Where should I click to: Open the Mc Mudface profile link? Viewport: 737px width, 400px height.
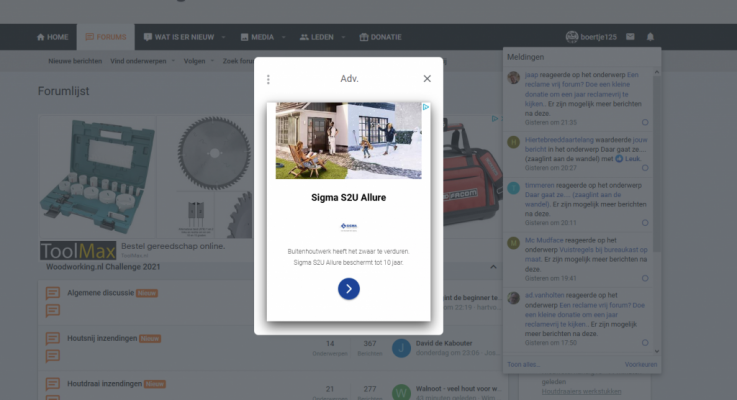tap(544, 240)
